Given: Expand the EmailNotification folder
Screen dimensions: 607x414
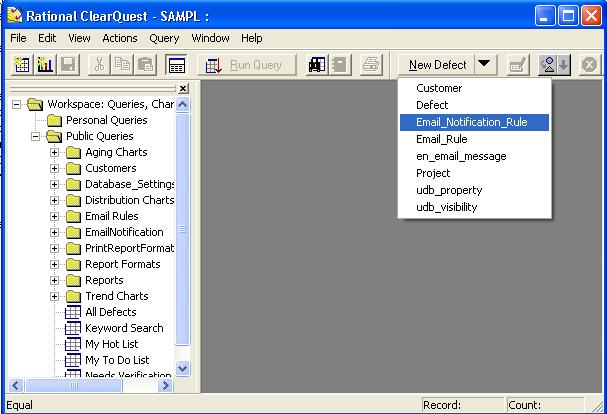Looking at the screenshot, I should 55,232.
